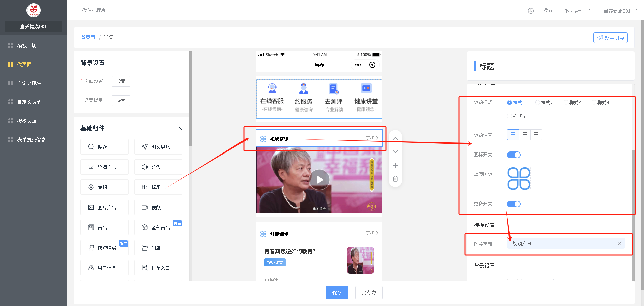Delete the selected component with the trash icon
Screen dimensions: 644x306
pos(395,179)
